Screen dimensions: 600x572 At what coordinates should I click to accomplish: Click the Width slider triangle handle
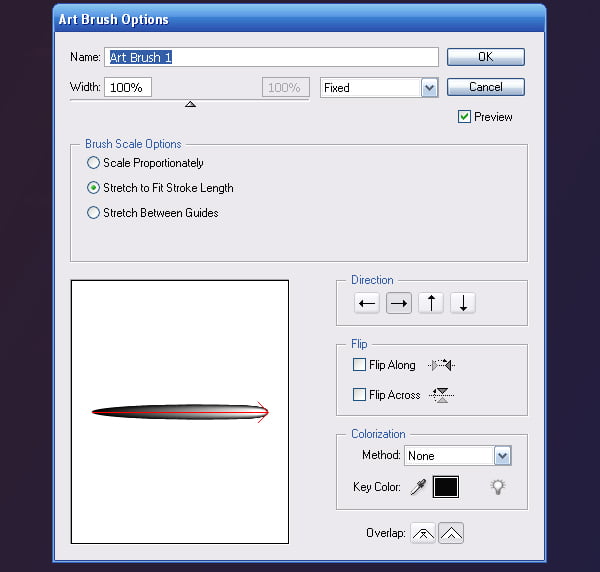click(190, 104)
